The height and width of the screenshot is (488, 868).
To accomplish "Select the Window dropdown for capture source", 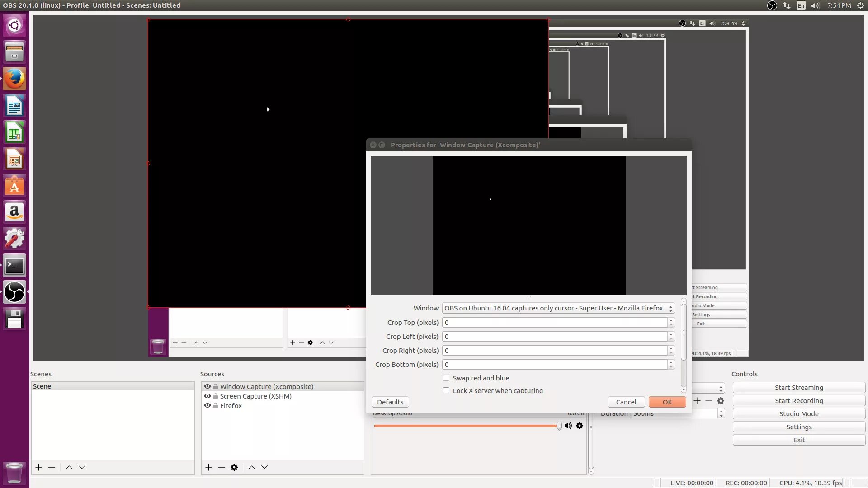I will [558, 308].
